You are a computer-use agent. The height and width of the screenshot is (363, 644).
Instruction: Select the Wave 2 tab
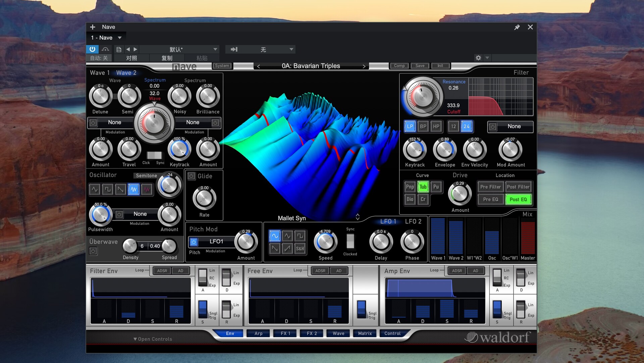click(126, 73)
